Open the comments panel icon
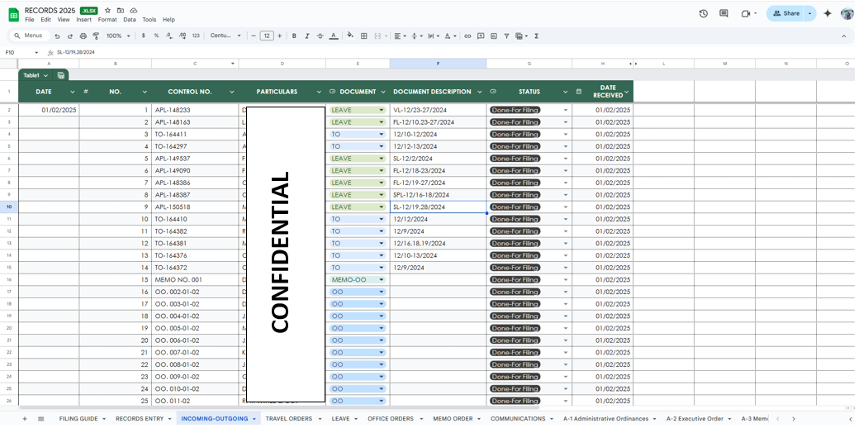This screenshot has width=868, height=428. 723,13
